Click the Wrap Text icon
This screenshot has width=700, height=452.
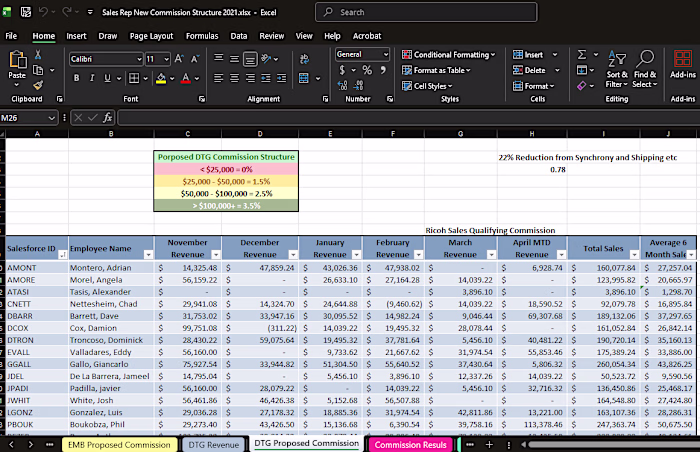[x=304, y=59]
